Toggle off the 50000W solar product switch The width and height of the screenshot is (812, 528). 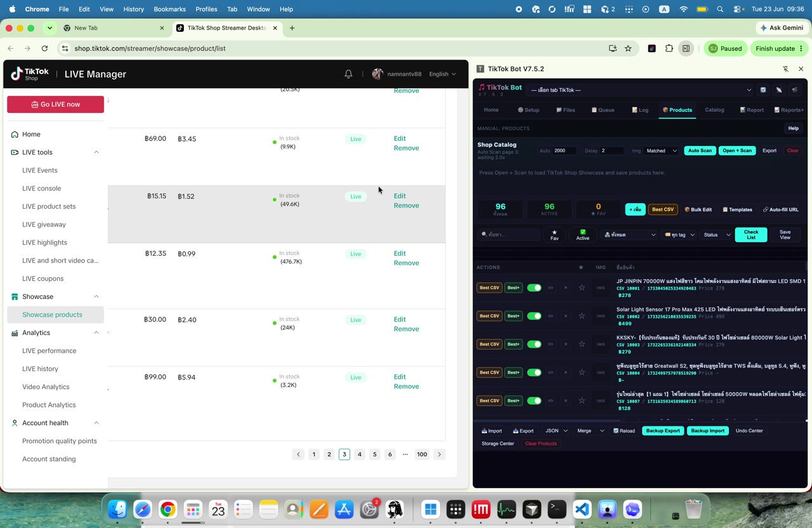click(534, 400)
